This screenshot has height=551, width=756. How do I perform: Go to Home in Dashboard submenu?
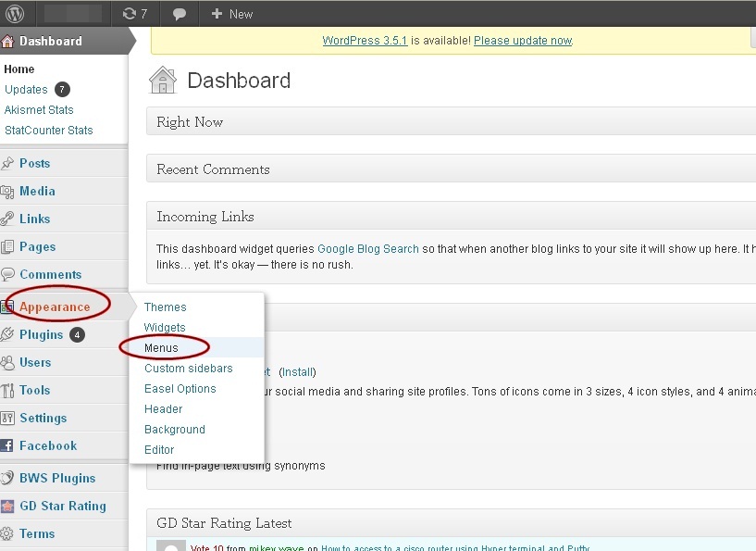(19, 69)
